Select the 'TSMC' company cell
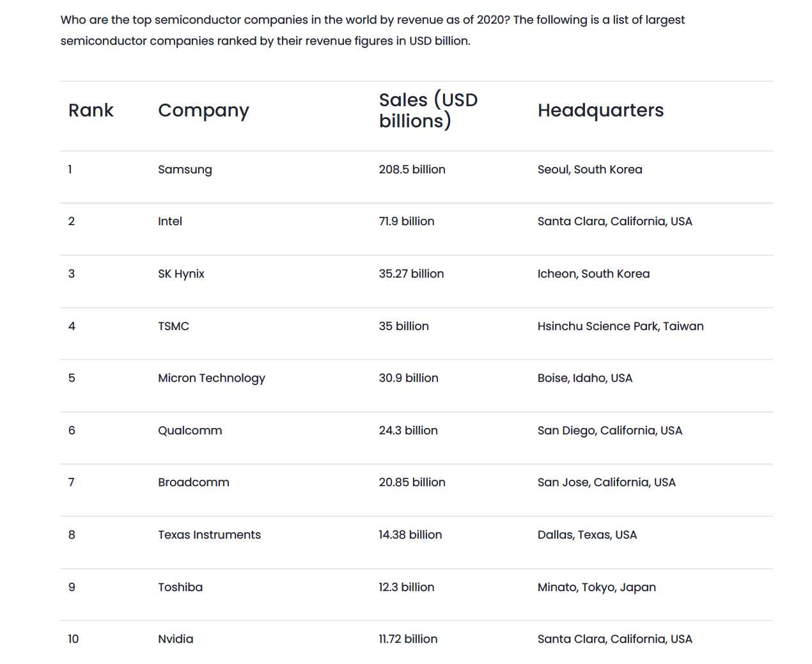Image resolution: width=812 pixels, height=664 pixels. [x=173, y=326]
